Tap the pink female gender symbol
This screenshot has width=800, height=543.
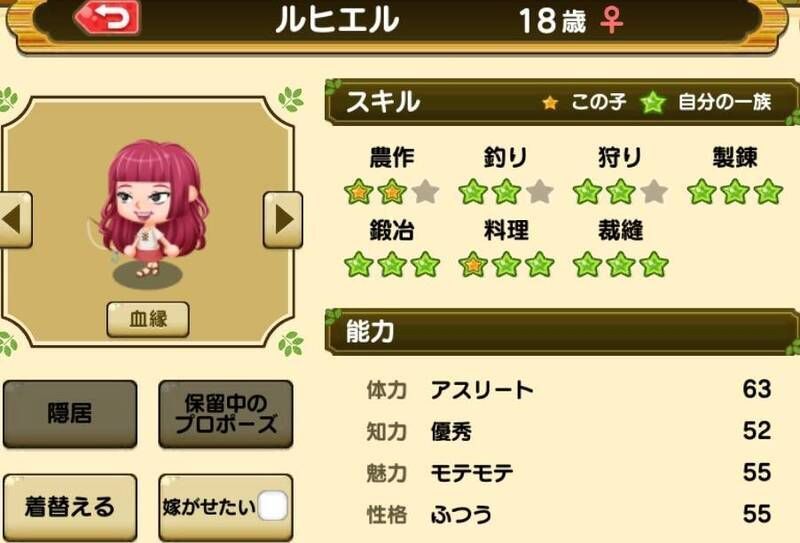click(x=612, y=20)
